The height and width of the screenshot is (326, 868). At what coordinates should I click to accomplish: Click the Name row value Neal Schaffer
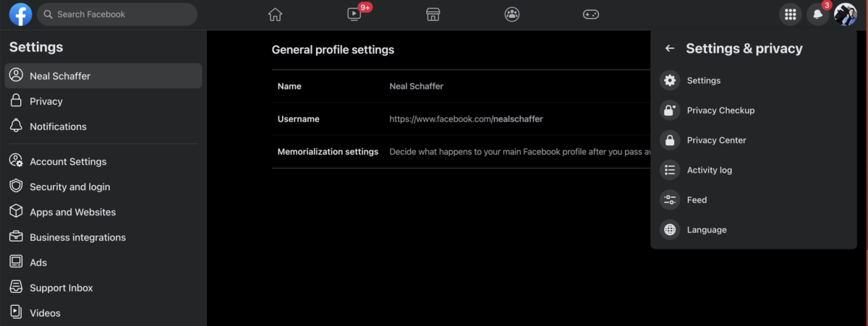[417, 86]
